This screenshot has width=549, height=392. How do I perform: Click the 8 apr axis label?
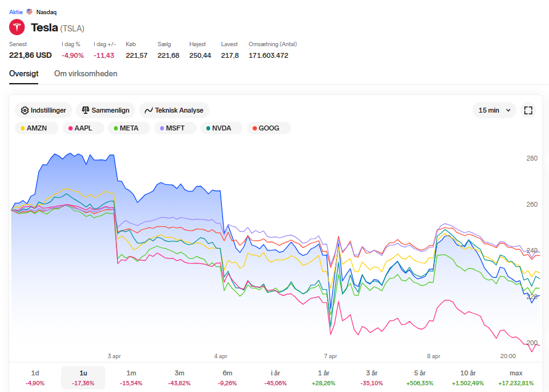pos(433,356)
